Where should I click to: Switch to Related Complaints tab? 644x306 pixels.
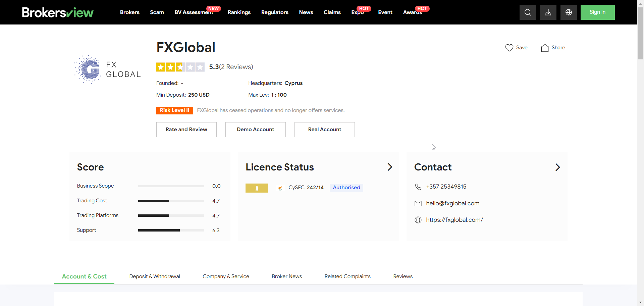coord(347,276)
